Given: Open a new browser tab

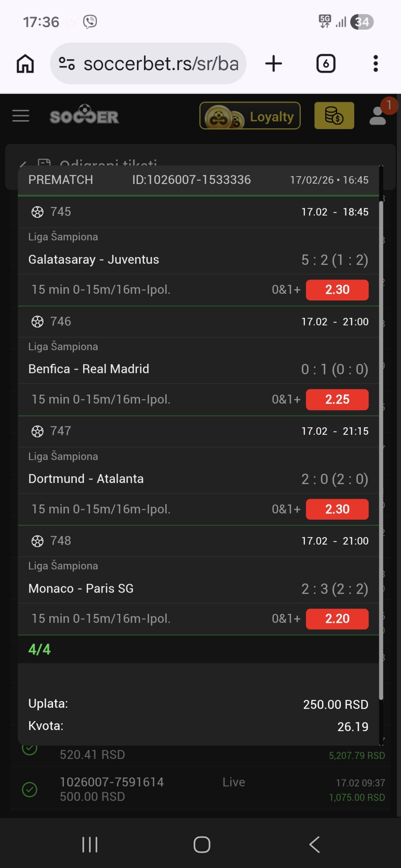Looking at the screenshot, I should click(x=274, y=64).
